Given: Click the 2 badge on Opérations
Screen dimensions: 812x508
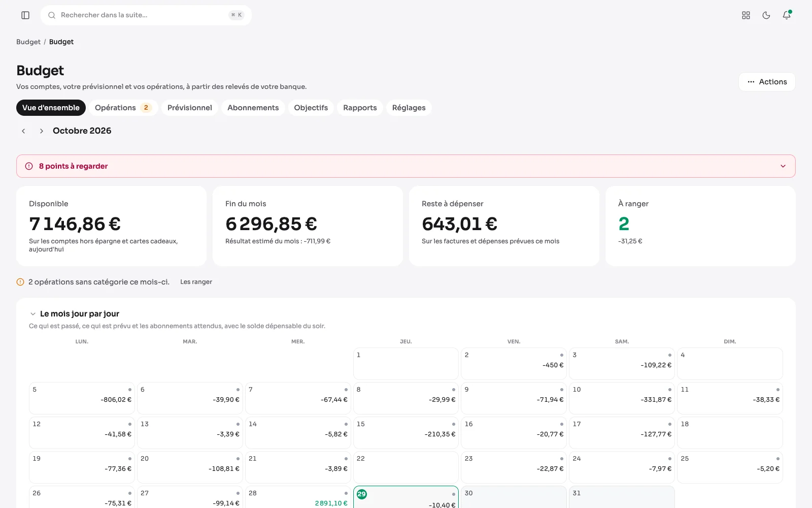Looking at the screenshot, I should tap(146, 108).
